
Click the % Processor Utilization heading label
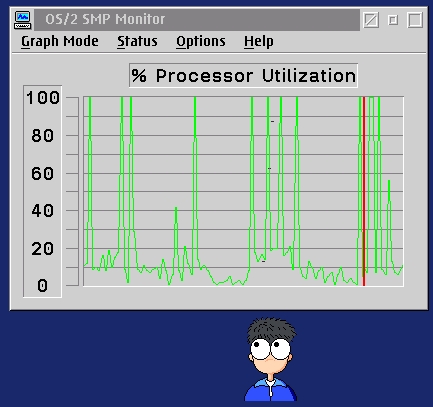coord(243,75)
